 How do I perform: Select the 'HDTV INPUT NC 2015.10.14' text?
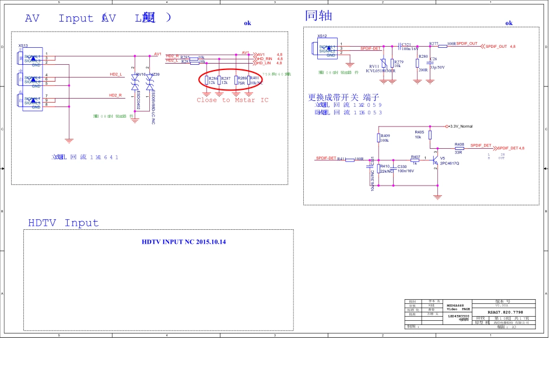(184, 242)
